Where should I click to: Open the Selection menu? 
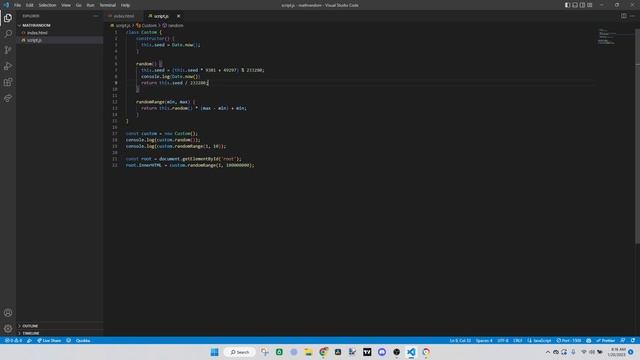coord(47,5)
